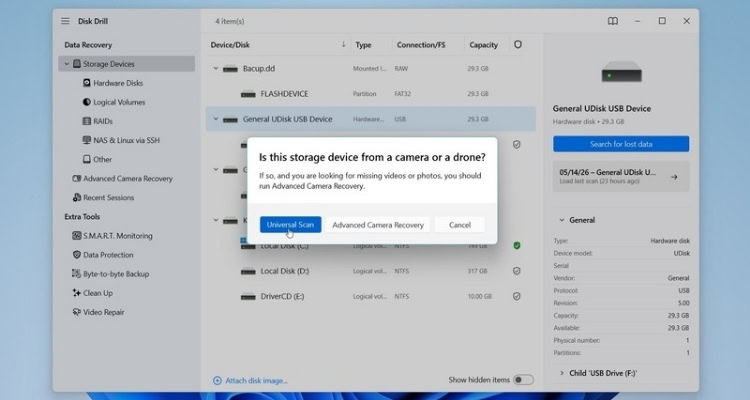Open Recent Sessions
The image size is (750, 400).
109,198
